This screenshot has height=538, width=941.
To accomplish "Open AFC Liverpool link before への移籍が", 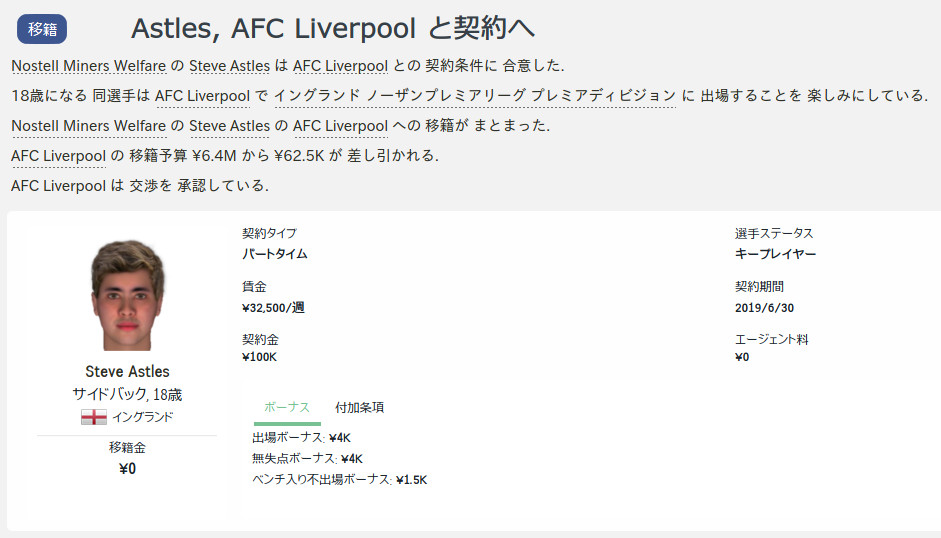I will tap(340, 125).
